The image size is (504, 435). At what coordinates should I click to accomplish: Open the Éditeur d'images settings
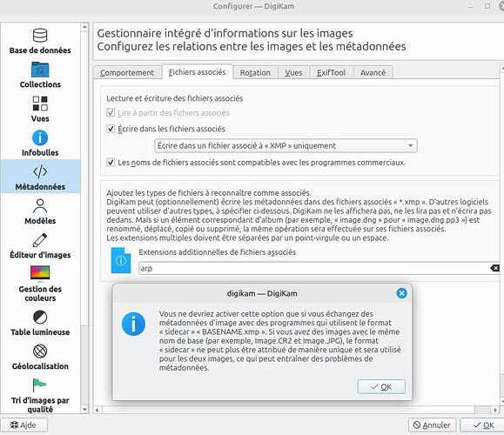coord(40,245)
